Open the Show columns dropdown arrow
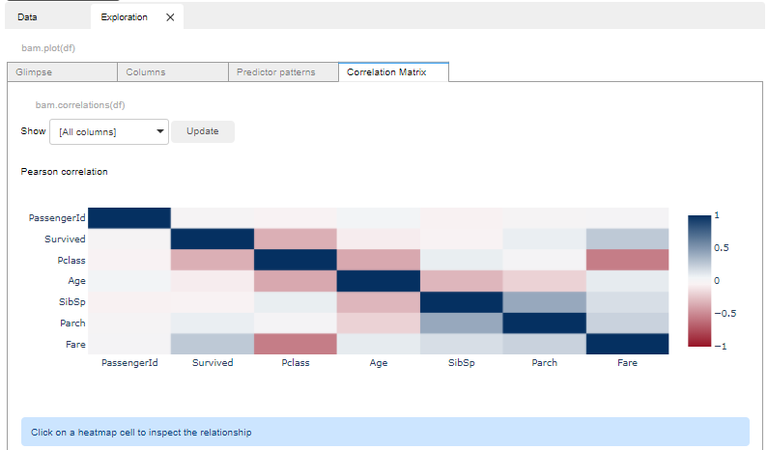768x450 pixels. click(x=160, y=131)
